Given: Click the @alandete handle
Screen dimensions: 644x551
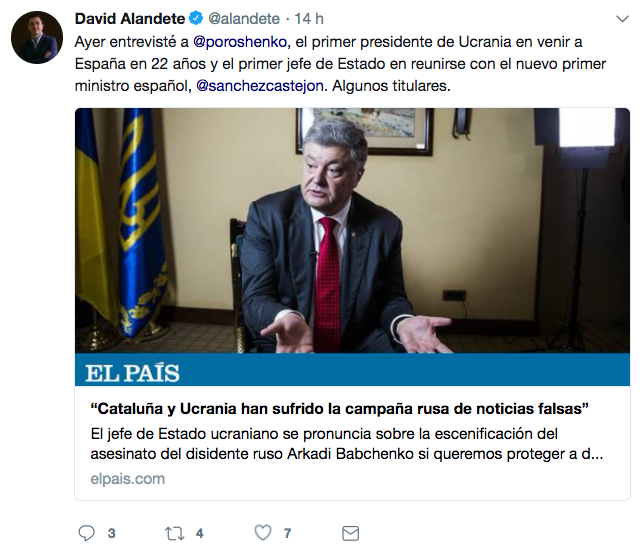Looking at the screenshot, I should (244, 18).
